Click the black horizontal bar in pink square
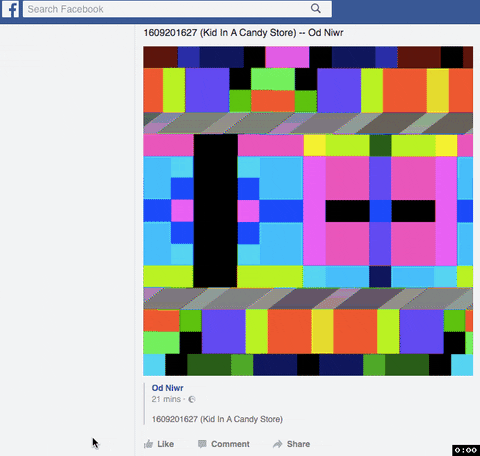 point(380,211)
